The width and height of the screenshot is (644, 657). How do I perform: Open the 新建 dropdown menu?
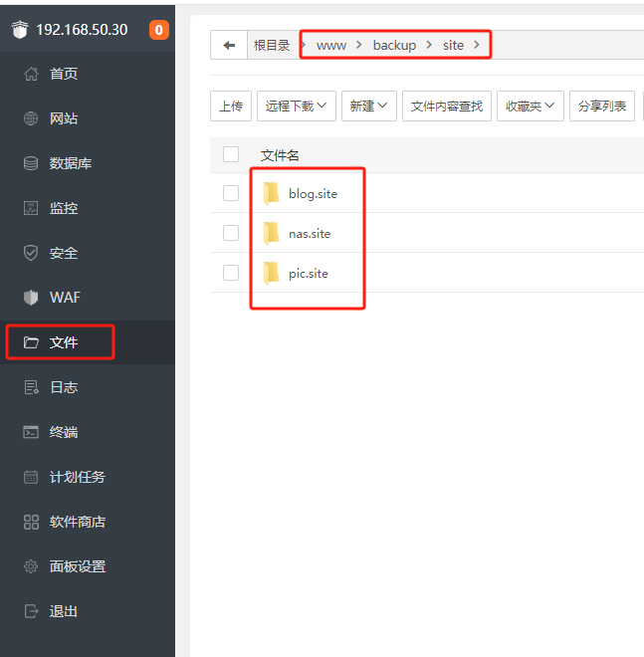[369, 106]
